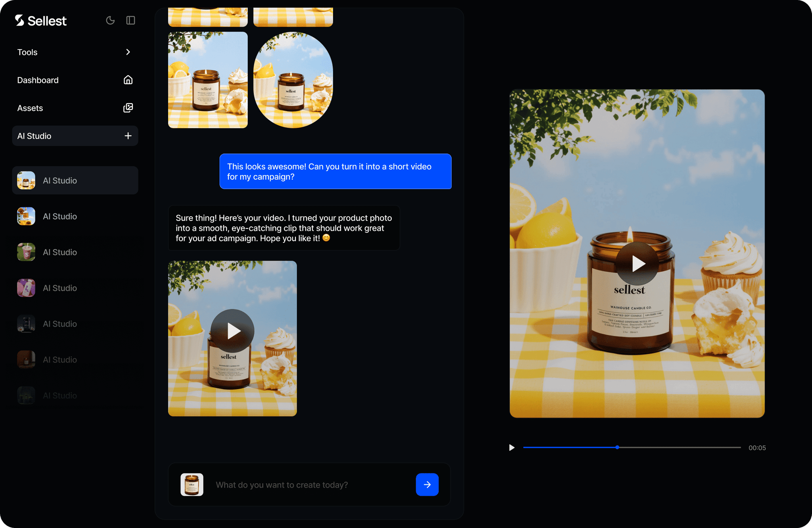Play the video in chat message
The height and width of the screenshot is (528, 812).
click(232, 330)
